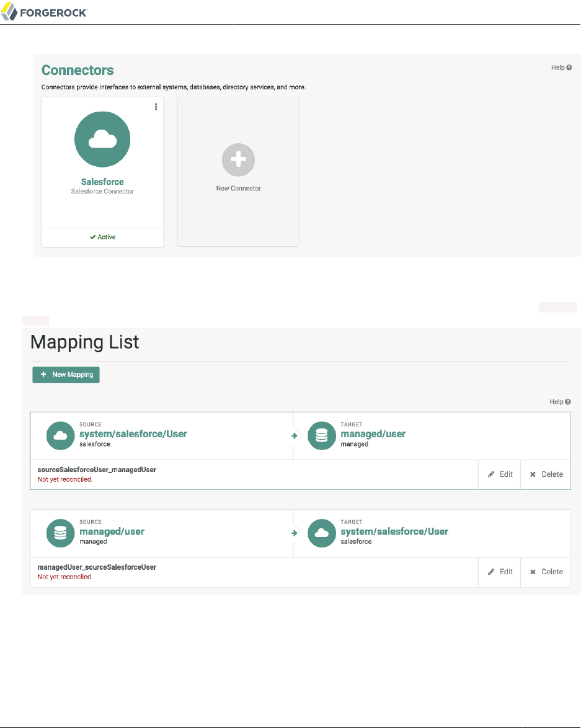
Task: Click the New Connector plus icon
Action: coord(238,160)
